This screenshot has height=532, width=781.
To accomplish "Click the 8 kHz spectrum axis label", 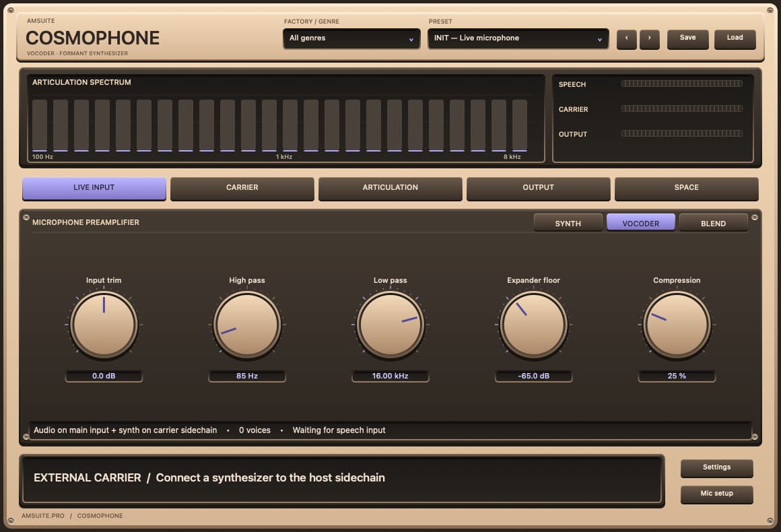I will [512, 157].
